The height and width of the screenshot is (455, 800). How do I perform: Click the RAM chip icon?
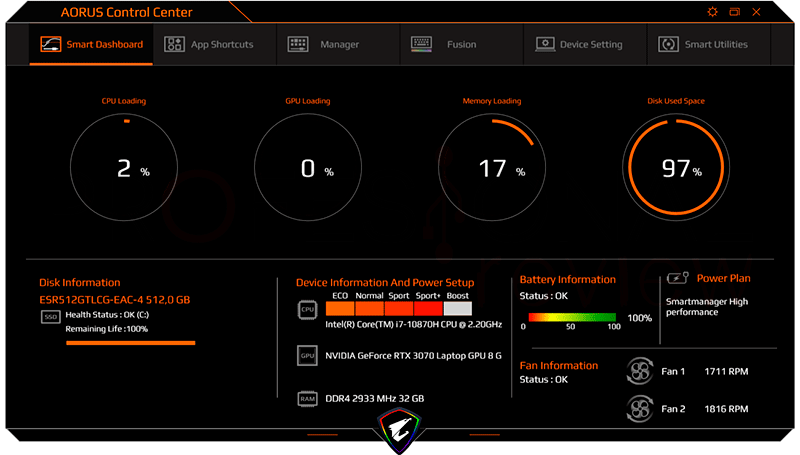click(307, 399)
